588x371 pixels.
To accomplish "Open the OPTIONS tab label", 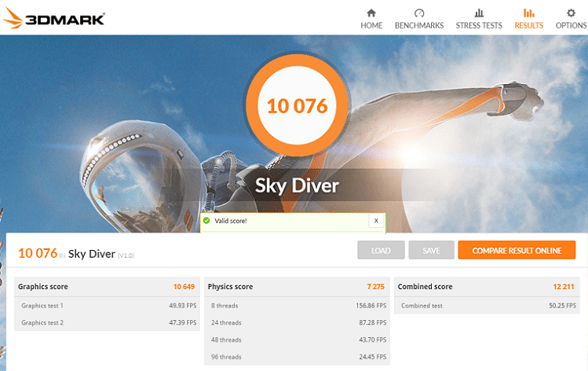I will click(x=572, y=25).
